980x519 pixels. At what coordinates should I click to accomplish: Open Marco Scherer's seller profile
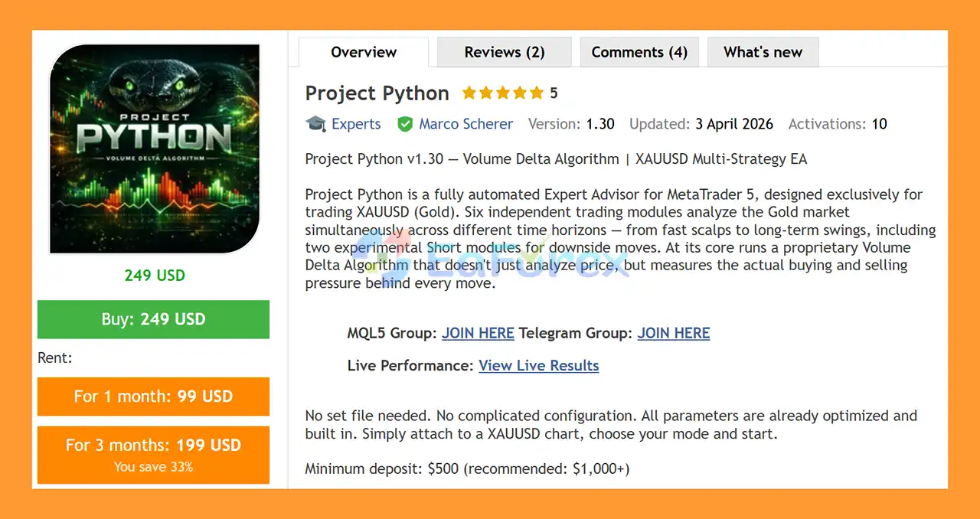pyautogui.click(x=465, y=123)
